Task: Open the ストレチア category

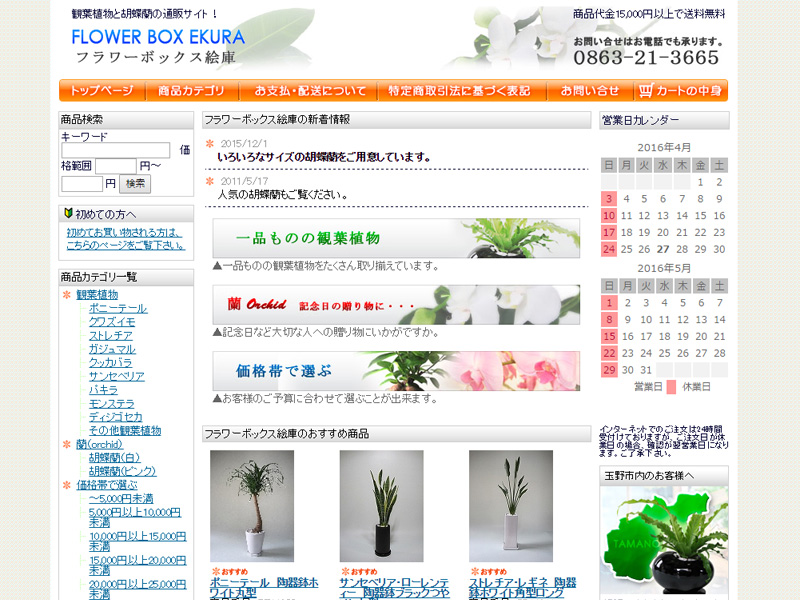Action: click(111, 336)
